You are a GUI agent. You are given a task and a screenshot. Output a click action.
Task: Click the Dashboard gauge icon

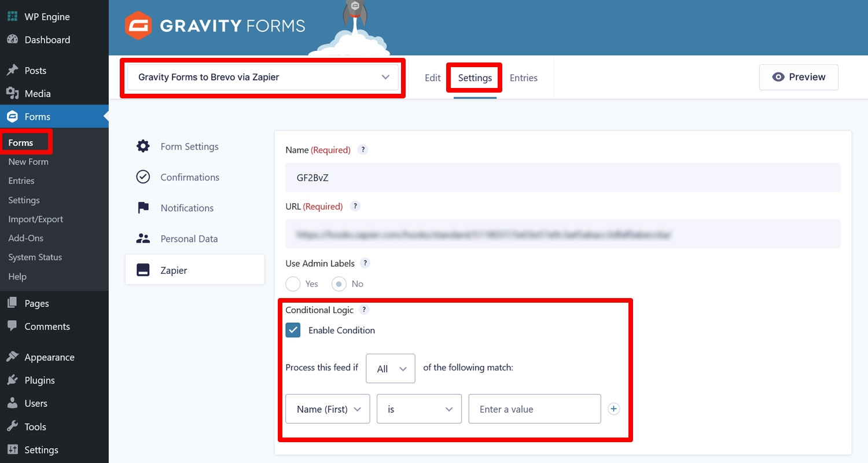coord(12,40)
